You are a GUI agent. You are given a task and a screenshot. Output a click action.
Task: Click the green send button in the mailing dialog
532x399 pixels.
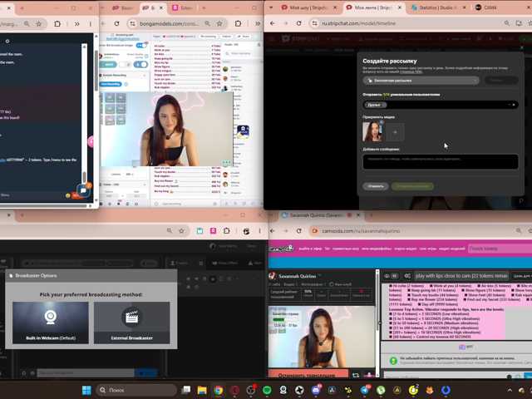(x=412, y=186)
